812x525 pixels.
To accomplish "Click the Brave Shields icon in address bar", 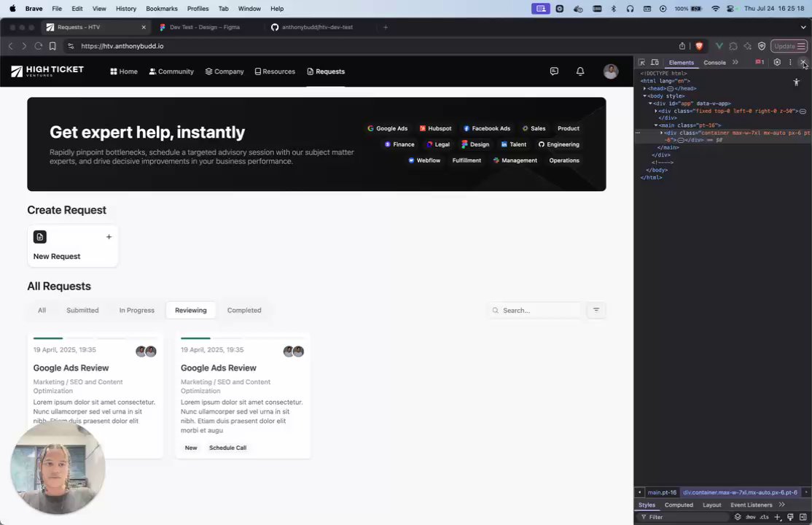I will point(699,46).
